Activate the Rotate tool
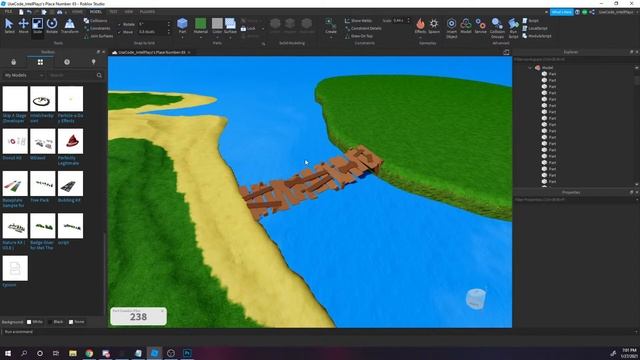The height and width of the screenshot is (360, 640). point(52,26)
